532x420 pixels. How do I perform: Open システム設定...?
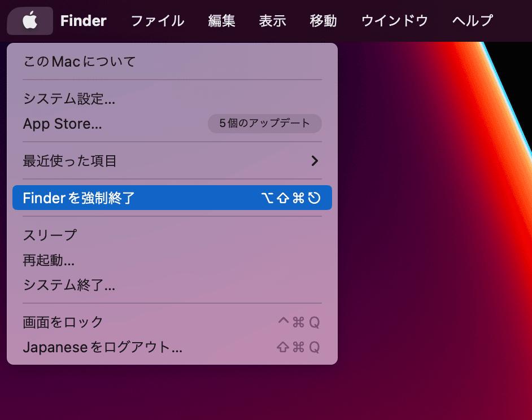[172, 99]
